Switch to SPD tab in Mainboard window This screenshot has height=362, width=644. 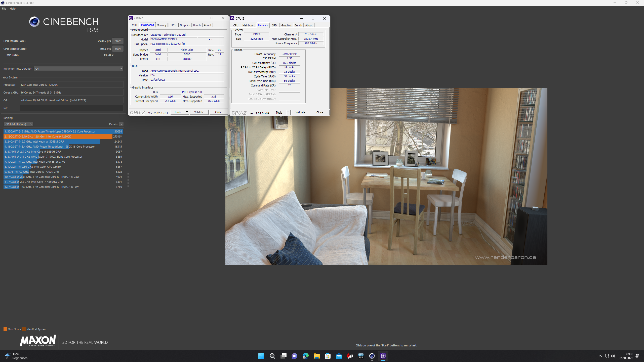[x=173, y=25]
